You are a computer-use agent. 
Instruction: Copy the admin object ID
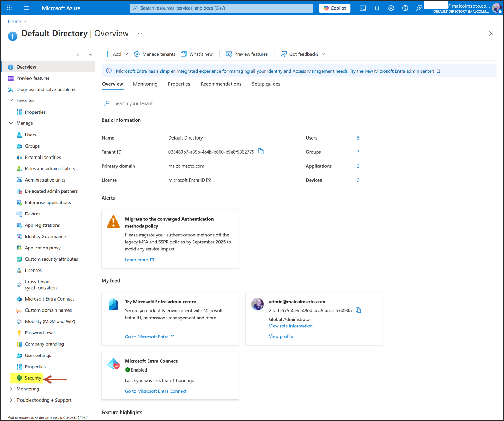click(358, 310)
